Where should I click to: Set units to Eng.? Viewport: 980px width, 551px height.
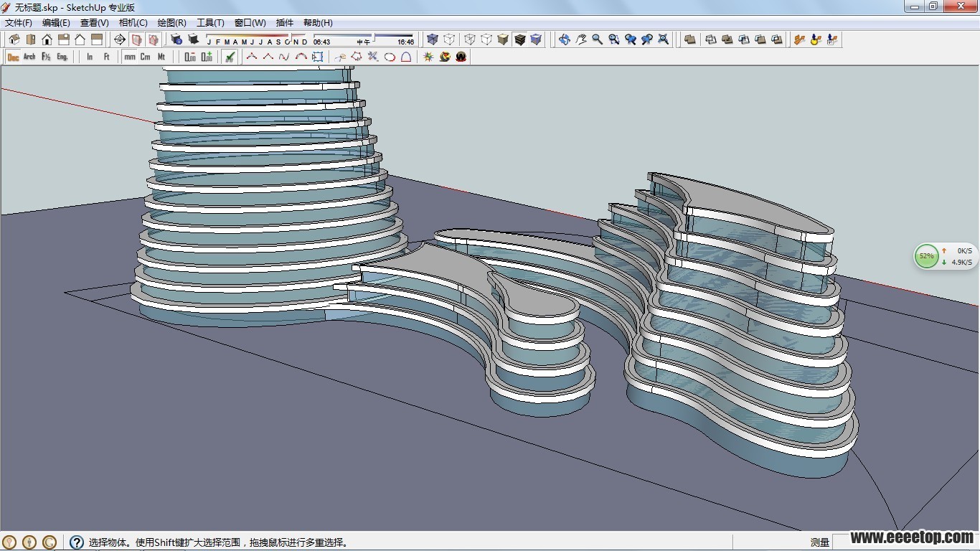[x=62, y=56]
